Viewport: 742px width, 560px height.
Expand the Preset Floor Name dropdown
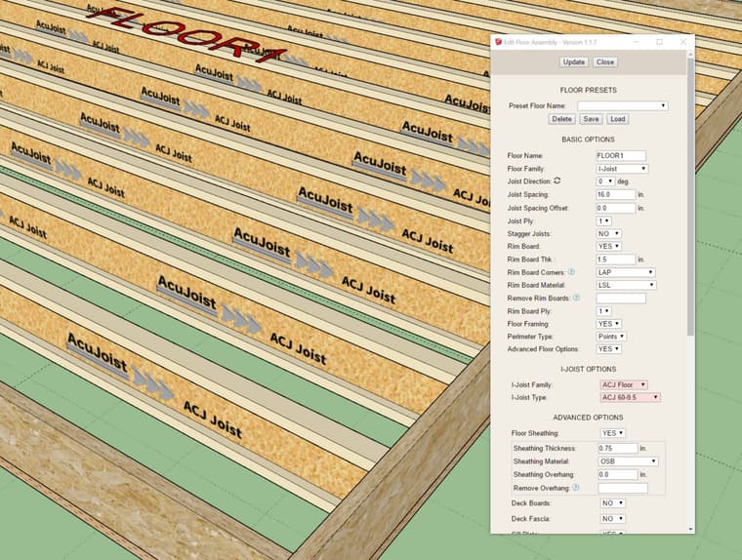coord(623,105)
